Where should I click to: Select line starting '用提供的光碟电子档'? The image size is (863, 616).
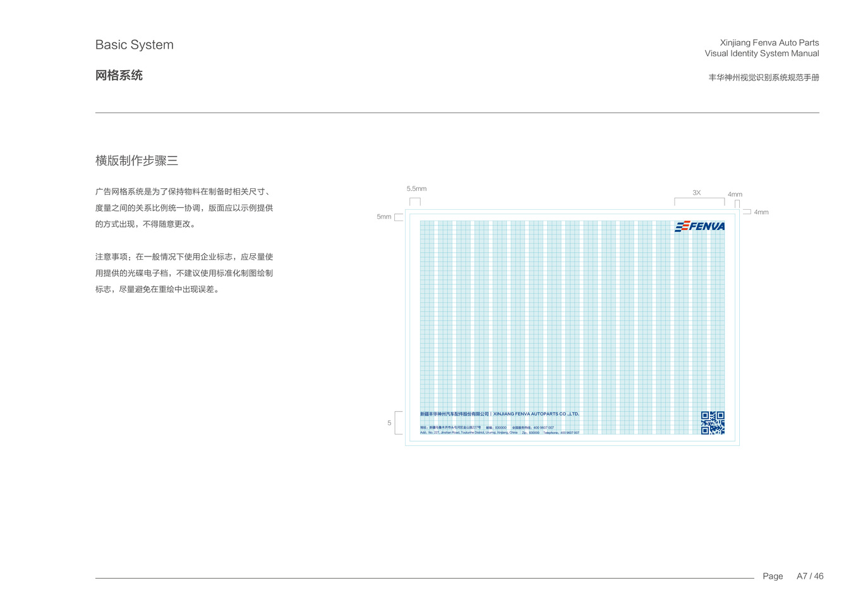click(x=184, y=273)
